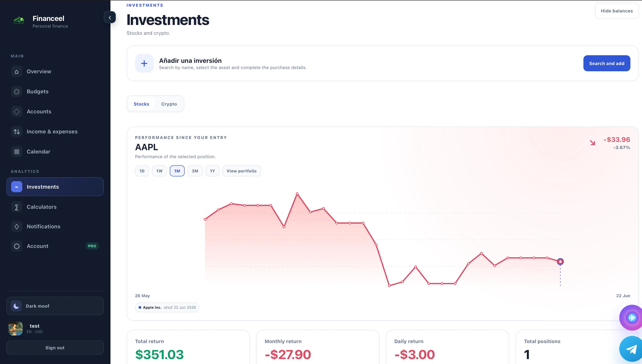Open the Overview home icon
The width and height of the screenshot is (642, 364).
[16, 72]
